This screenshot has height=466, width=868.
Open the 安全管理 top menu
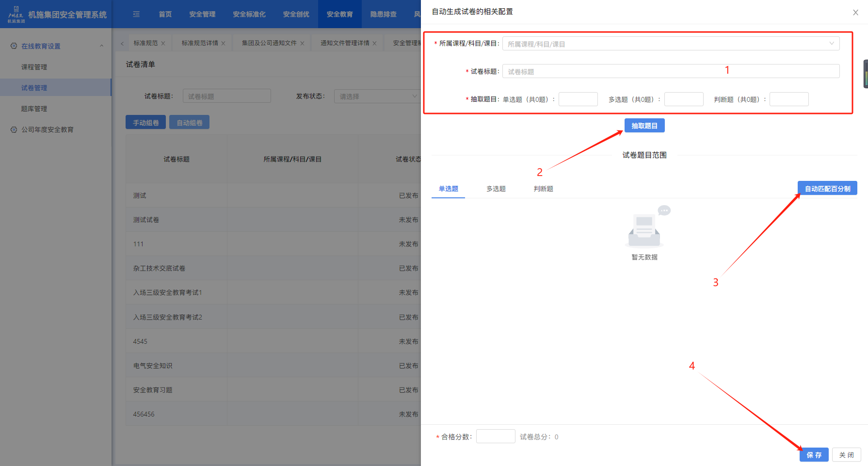[x=202, y=14]
